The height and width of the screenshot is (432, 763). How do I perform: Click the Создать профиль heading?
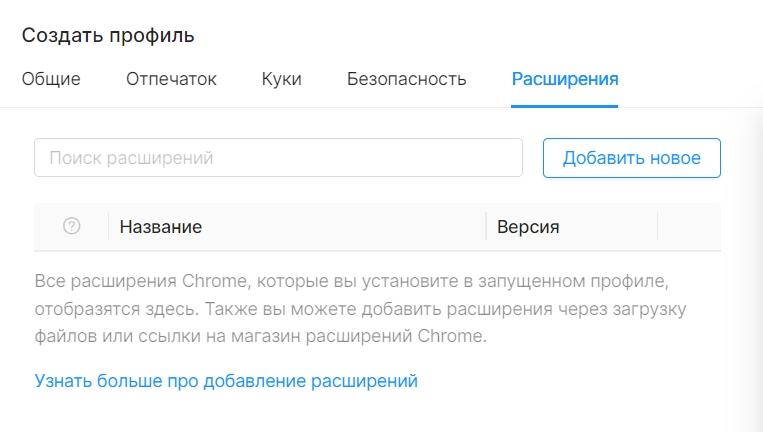point(108,36)
